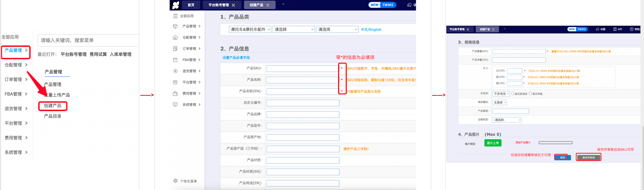Click the order management document icon
The image size is (644, 190).
(175, 49)
